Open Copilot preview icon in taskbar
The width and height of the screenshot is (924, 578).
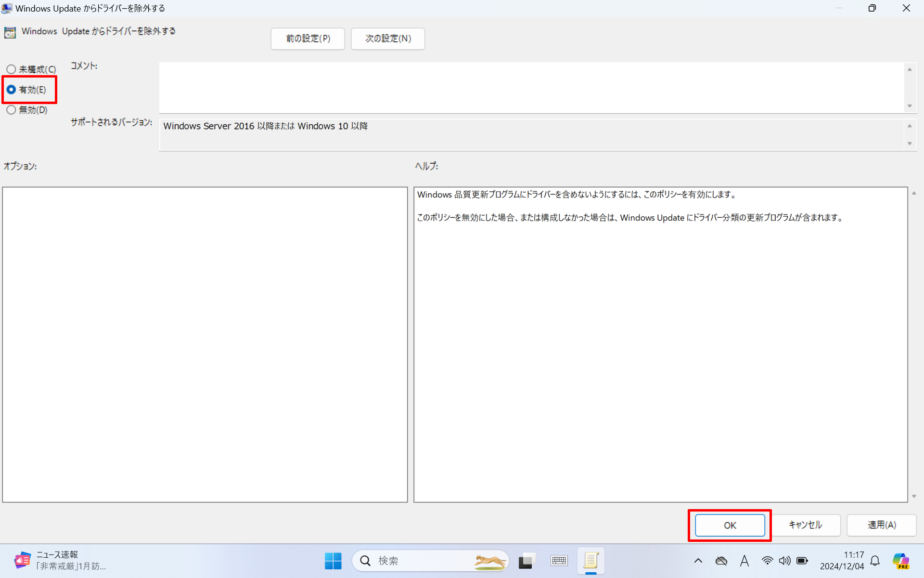point(901,561)
